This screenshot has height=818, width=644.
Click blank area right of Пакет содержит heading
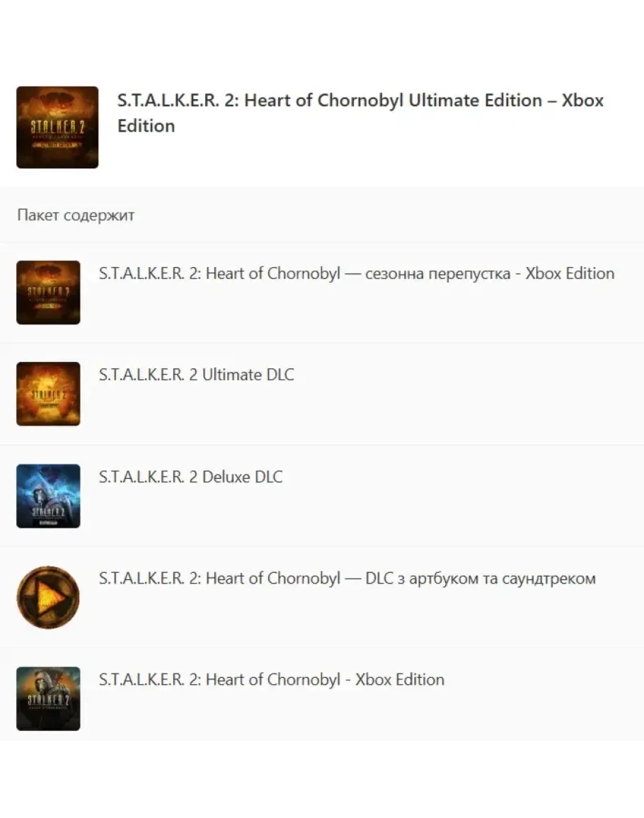(386, 215)
